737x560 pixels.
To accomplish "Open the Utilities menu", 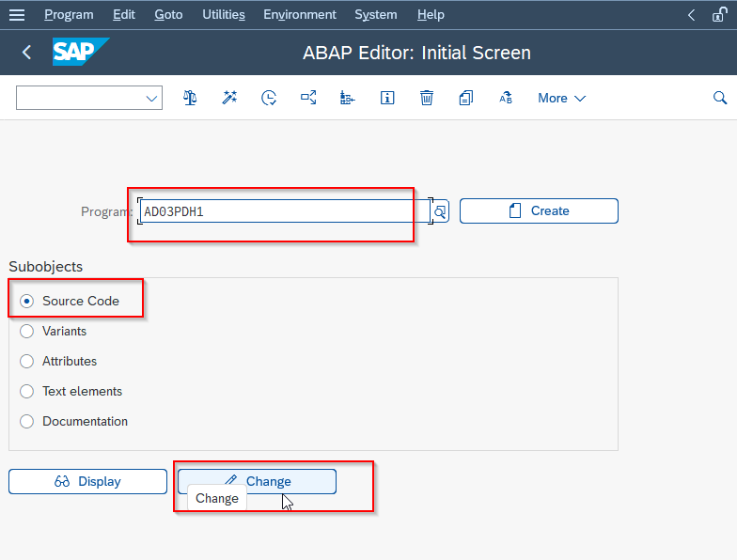I will click(x=224, y=15).
